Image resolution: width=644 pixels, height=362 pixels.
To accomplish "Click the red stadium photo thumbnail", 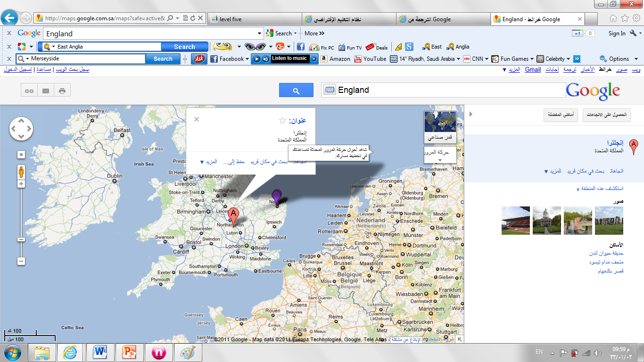I will [x=516, y=221].
